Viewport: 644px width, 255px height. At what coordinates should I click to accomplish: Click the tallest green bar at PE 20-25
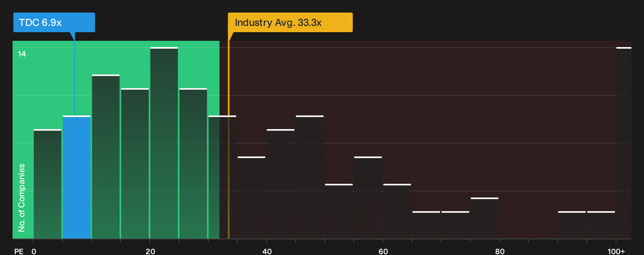coord(164,143)
